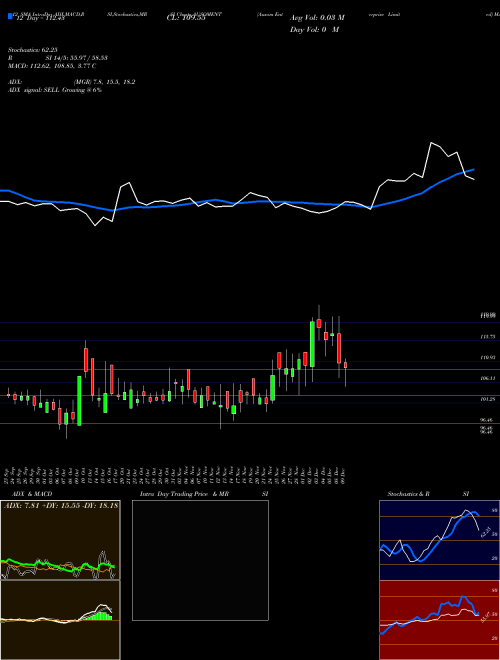Select the Avg Vol: 0.03 M text
The image size is (500, 660).
(317, 18)
